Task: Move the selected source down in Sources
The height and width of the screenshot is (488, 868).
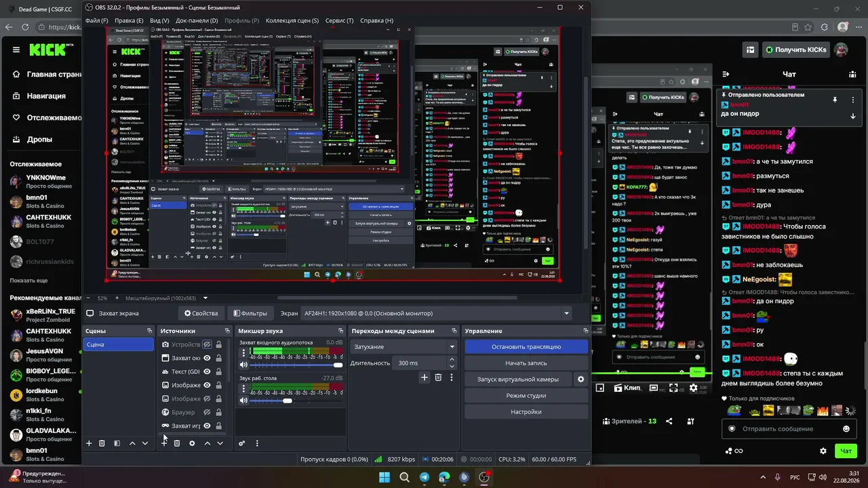Action: (220, 443)
